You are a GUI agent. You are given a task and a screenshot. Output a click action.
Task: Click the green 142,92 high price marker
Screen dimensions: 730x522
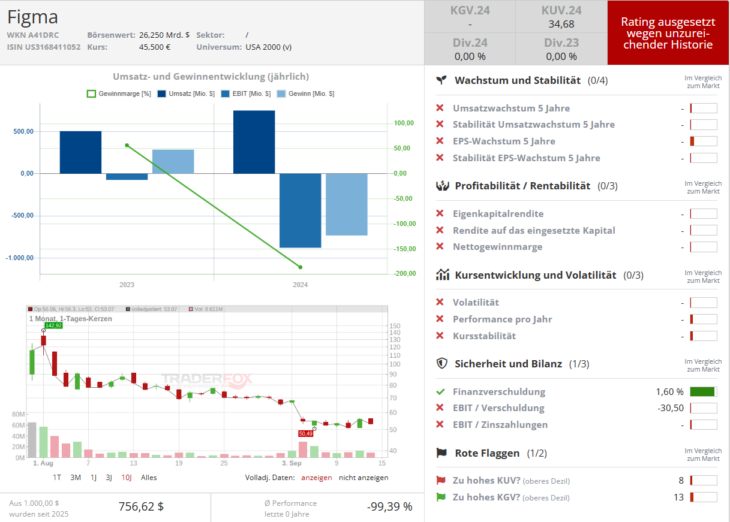tap(53, 325)
